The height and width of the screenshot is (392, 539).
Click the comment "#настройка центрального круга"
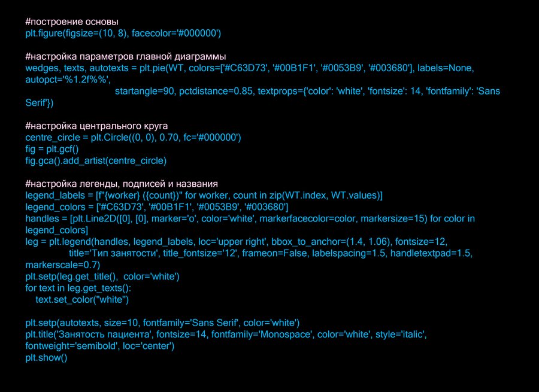coord(96,126)
